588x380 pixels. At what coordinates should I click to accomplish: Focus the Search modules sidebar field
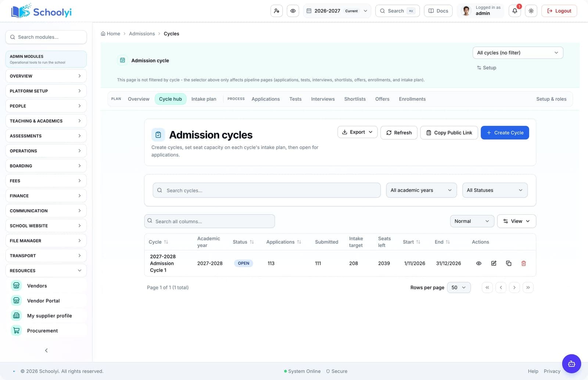(46, 37)
